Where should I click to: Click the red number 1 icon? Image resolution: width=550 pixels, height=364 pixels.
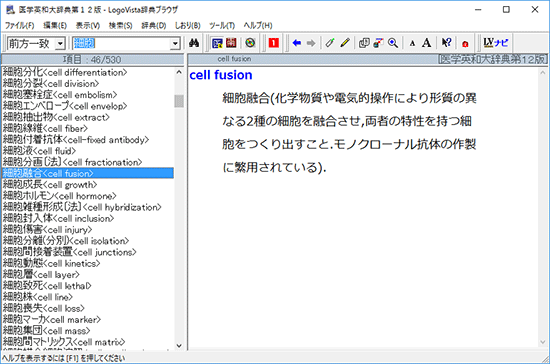274,43
